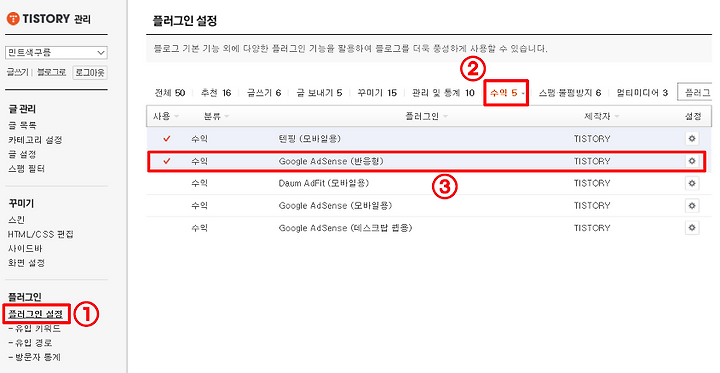
Task: Open 카테고리 설정 in the sidebar
Action: [x=35, y=140]
